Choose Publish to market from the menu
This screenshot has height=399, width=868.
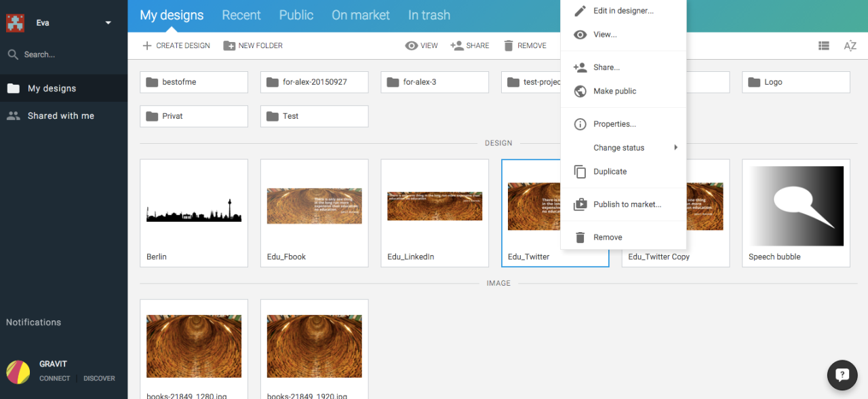coord(627,204)
